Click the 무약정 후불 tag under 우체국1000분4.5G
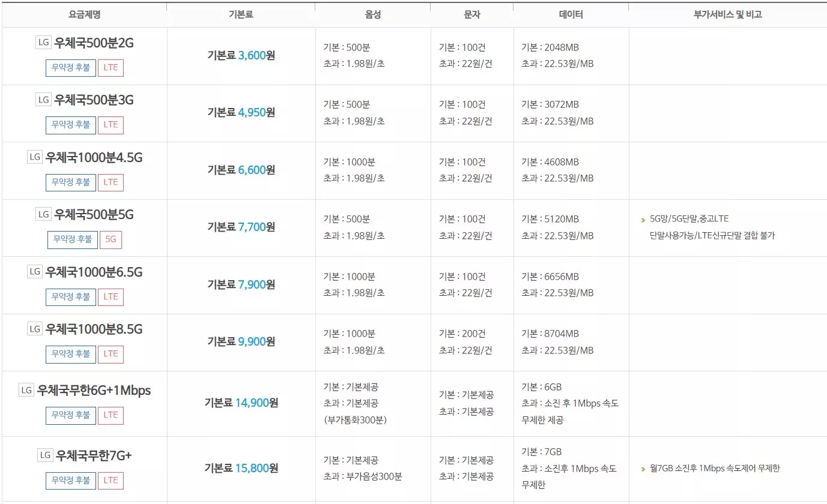This screenshot has width=827, height=504. point(71,182)
